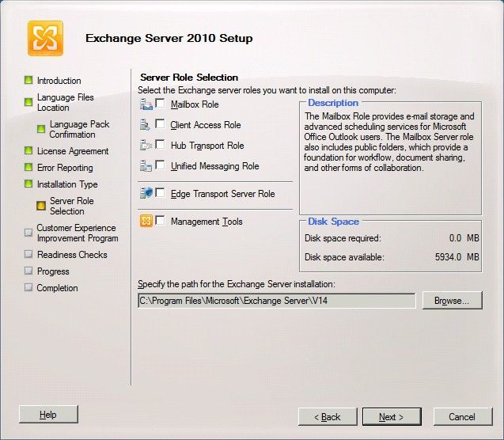Click the Client Access Role icon
504x440 pixels.
click(145, 125)
